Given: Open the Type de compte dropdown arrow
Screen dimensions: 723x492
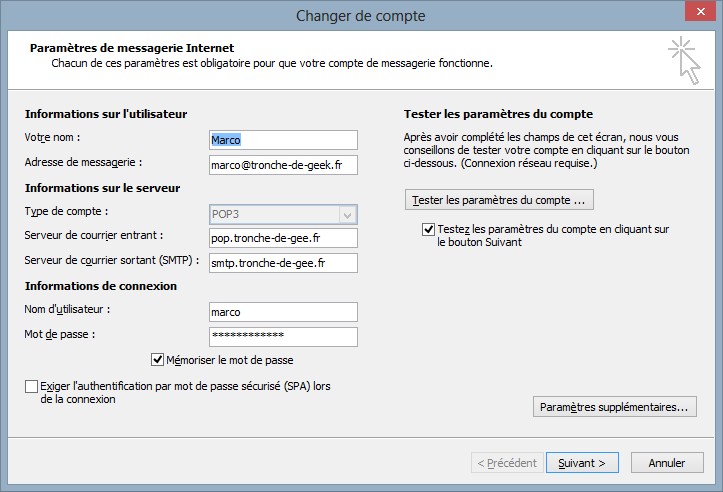Looking at the screenshot, I should tap(347, 215).
